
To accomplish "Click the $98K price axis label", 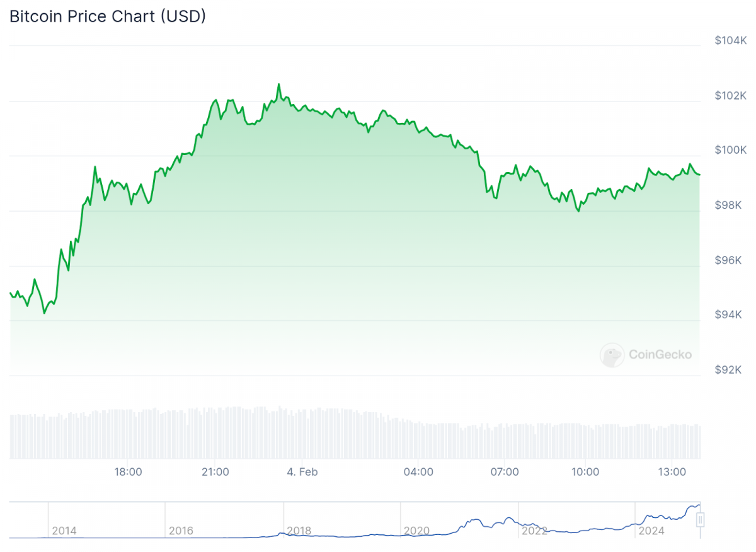I will [731, 205].
